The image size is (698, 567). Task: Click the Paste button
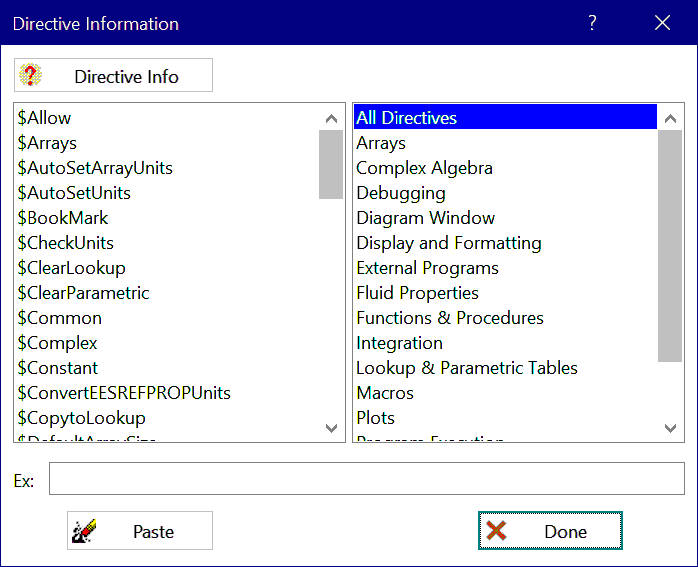click(140, 531)
